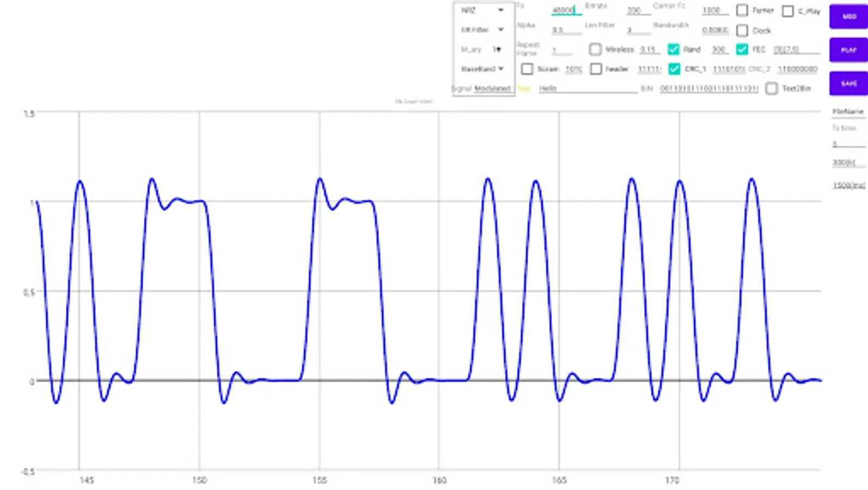Toggle the checkbox beside C_Play
Screen dimensions: 868x490
(x=787, y=11)
